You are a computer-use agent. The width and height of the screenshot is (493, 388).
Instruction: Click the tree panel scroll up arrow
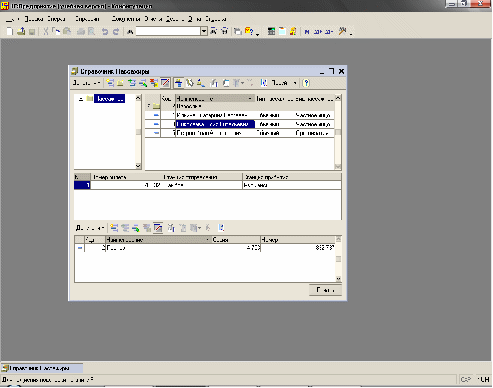(x=138, y=98)
